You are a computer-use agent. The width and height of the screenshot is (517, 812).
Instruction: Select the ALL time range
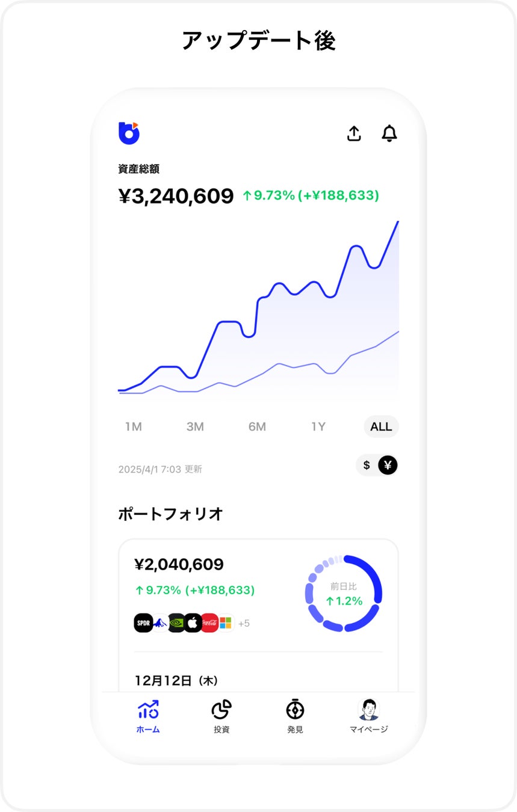pyautogui.click(x=381, y=427)
